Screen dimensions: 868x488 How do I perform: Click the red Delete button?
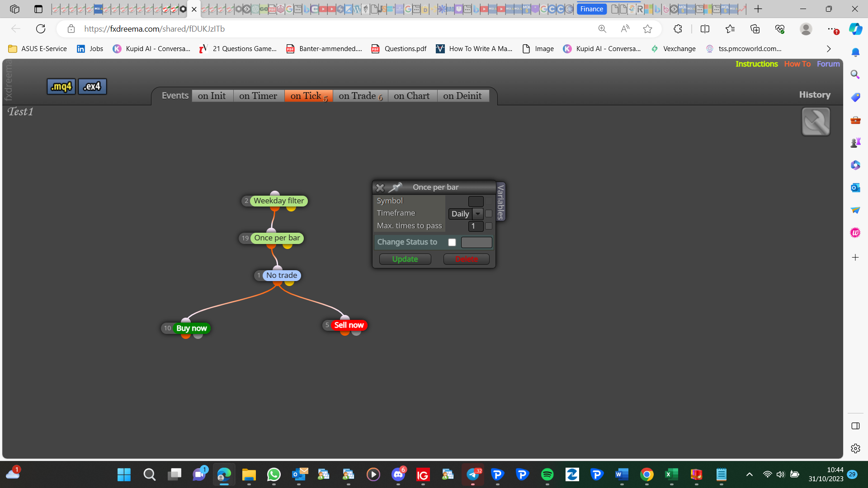(x=466, y=259)
